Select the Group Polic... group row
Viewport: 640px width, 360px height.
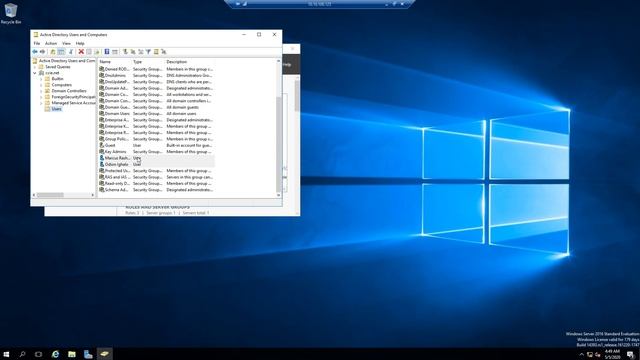pos(156,139)
